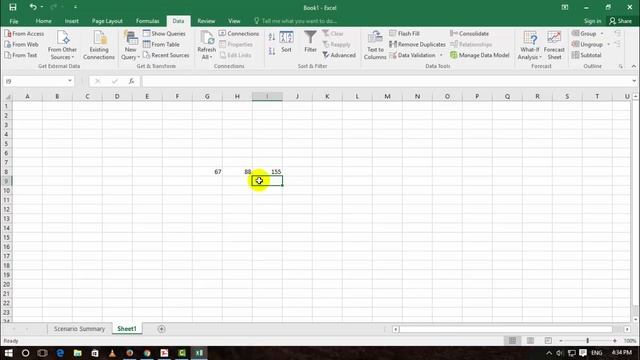Switch to the Home tab
Viewport: 640px width, 360px height.
click(x=43, y=21)
